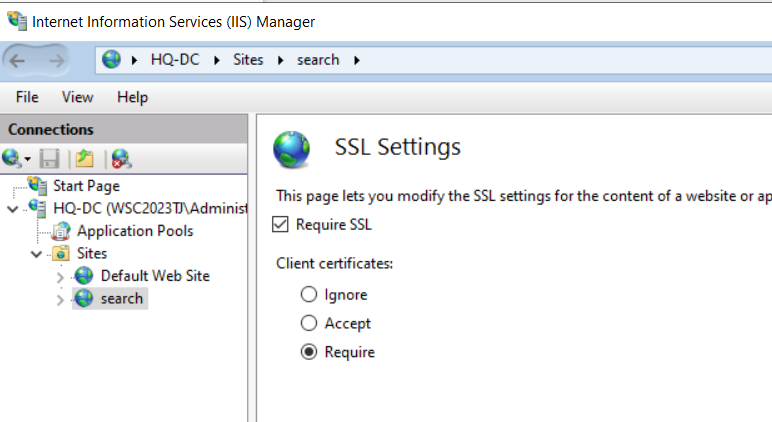
Task: Select the Accept client certificates option
Action: click(309, 323)
